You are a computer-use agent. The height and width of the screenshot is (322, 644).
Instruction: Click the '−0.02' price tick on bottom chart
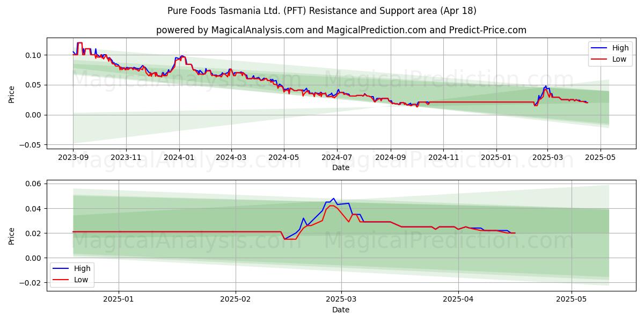click(x=31, y=283)
